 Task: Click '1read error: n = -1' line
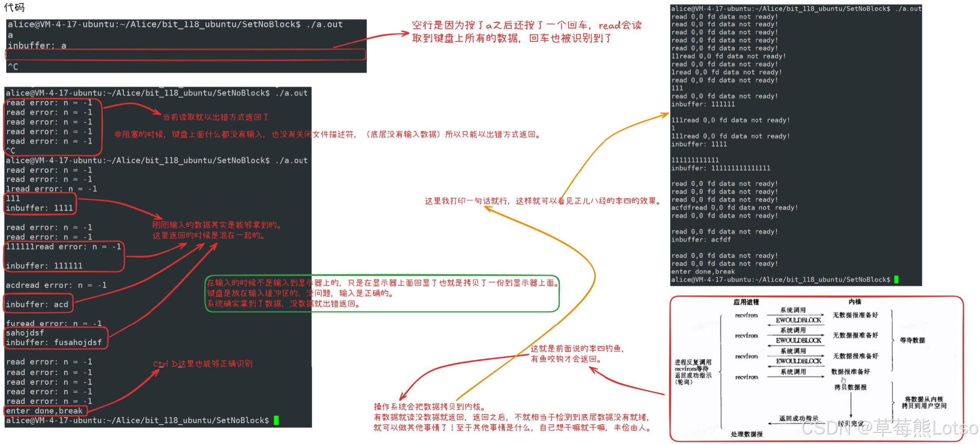click(51, 189)
